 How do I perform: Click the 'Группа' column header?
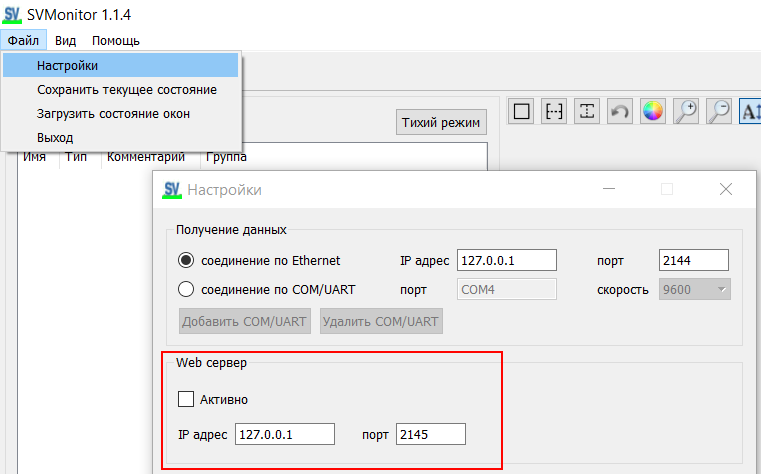click(226, 157)
